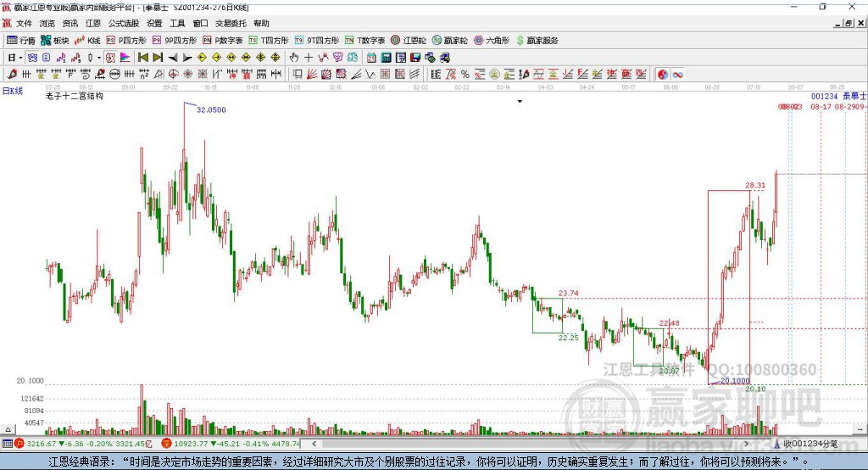Click the yin-yang taiji icon
The height and width of the screenshot is (470, 868).
pos(663,75)
